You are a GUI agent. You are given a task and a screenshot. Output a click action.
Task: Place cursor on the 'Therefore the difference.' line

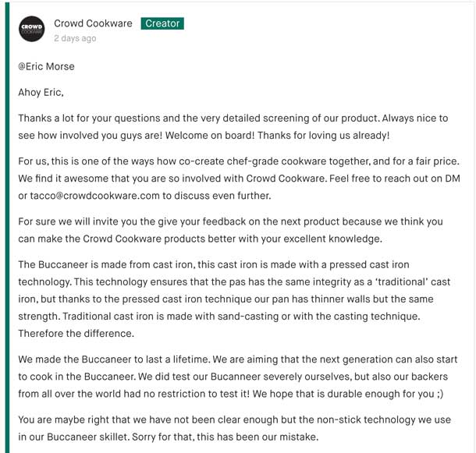(x=76, y=334)
